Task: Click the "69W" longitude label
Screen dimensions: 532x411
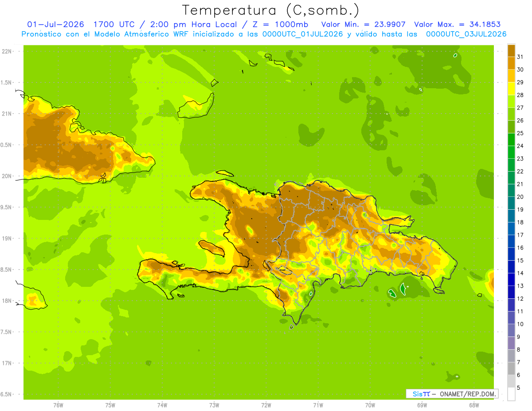Action: pyautogui.click(x=422, y=405)
